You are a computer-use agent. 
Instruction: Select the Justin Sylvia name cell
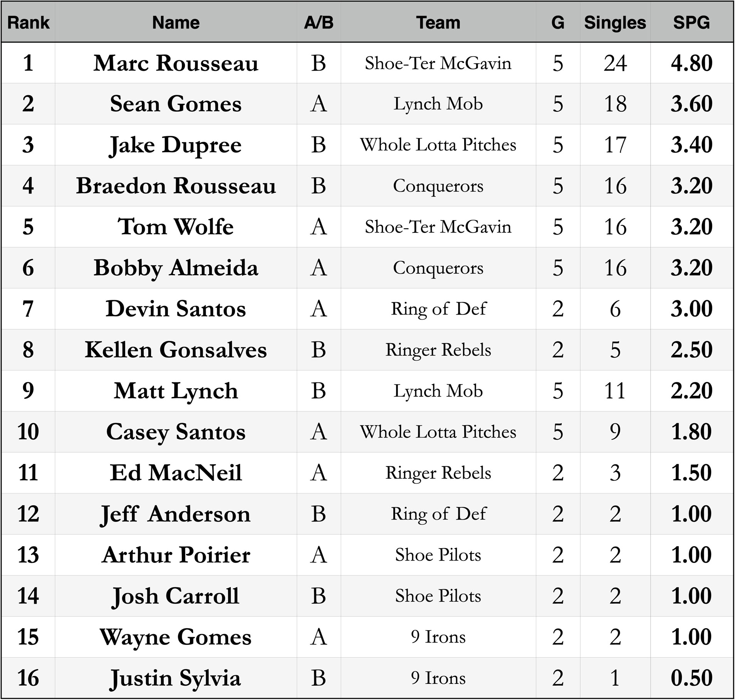tap(176, 678)
